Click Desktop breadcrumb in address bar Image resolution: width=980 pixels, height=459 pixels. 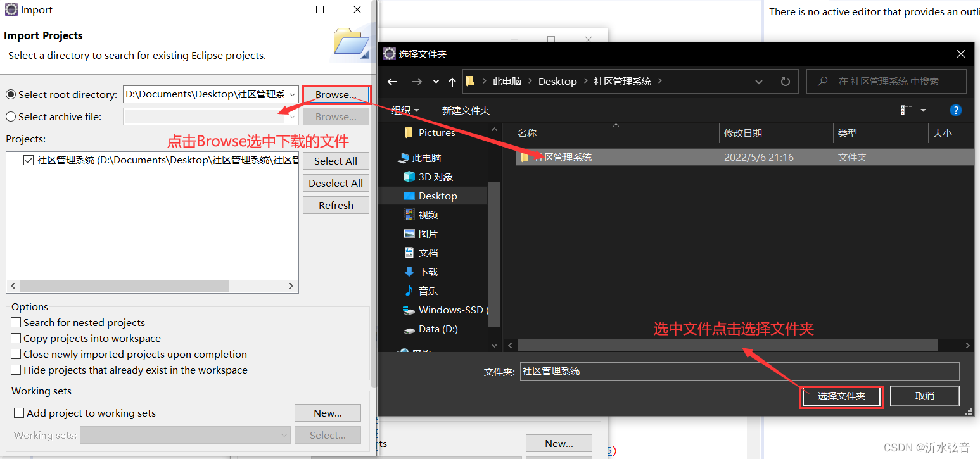(x=557, y=82)
